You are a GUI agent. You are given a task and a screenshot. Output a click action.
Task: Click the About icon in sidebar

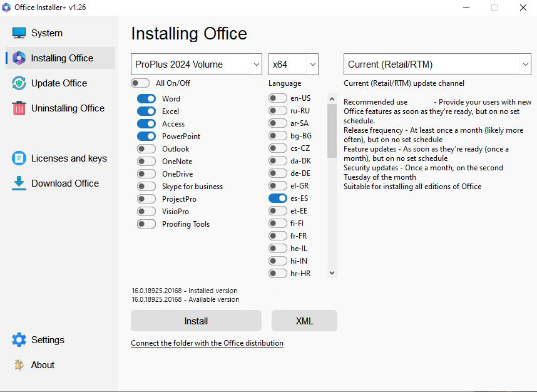tap(19, 365)
